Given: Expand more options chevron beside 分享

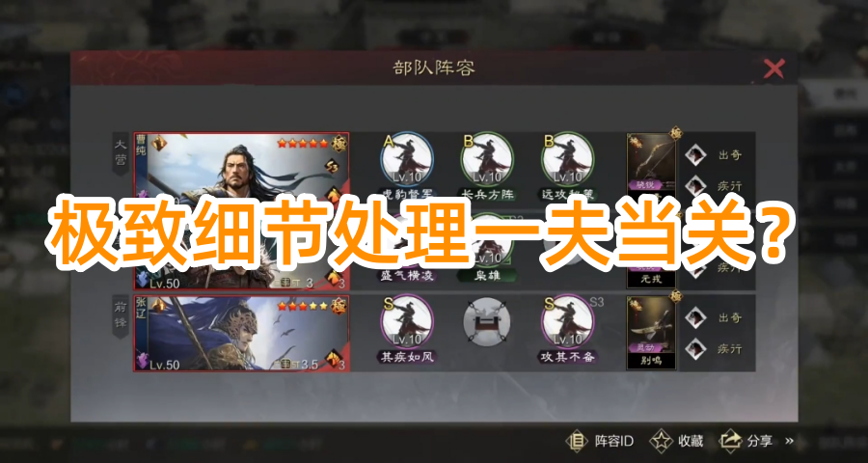Looking at the screenshot, I should [x=789, y=441].
